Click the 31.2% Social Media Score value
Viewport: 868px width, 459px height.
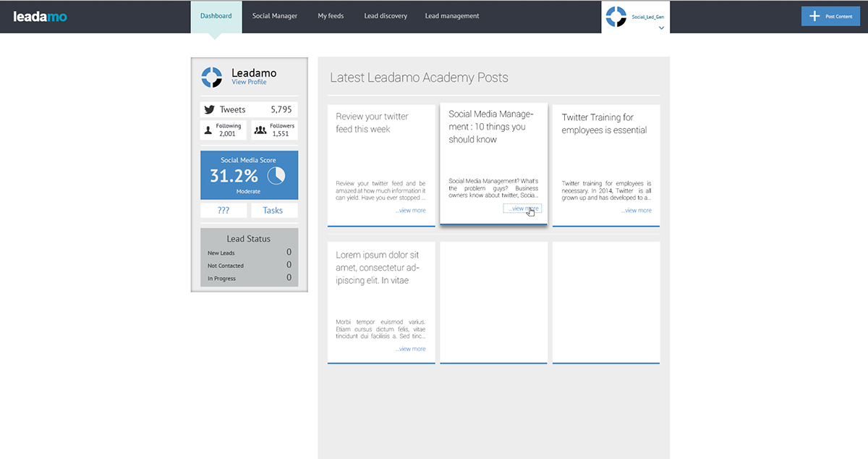tap(234, 176)
